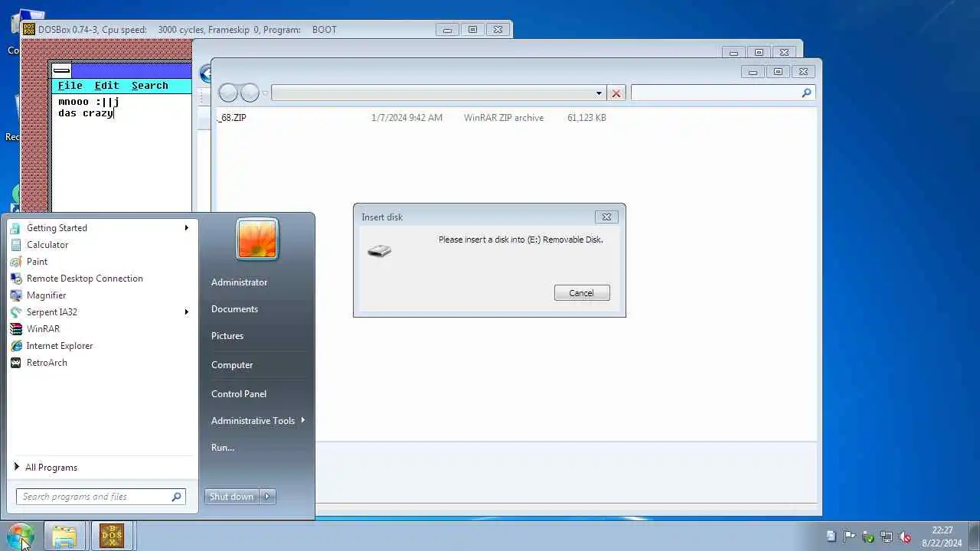Screen dimensions: 980x551
Task: Click the Explorer forward navigation button
Action: click(250, 93)
